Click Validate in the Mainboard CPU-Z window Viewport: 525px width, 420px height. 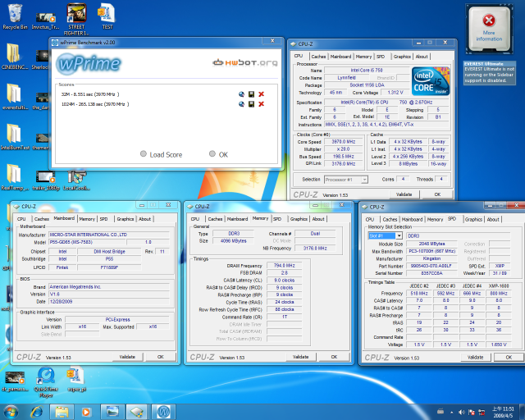(127, 357)
